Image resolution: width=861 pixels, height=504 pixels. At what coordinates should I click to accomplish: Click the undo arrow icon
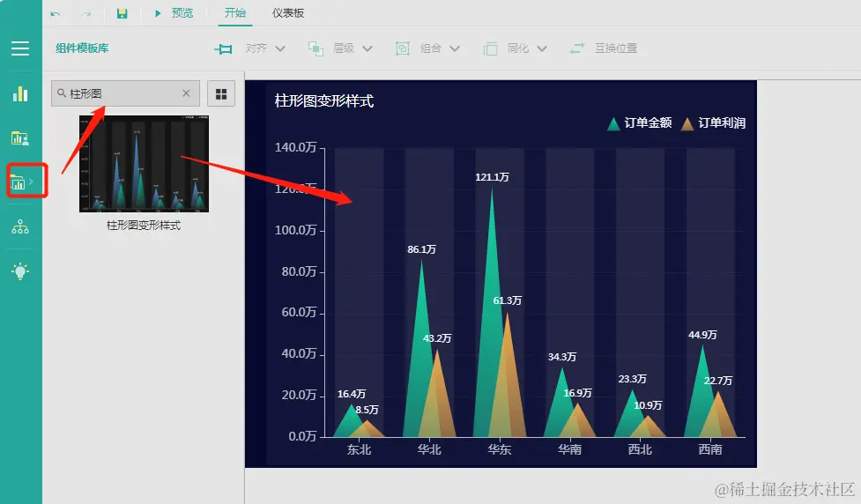point(55,14)
